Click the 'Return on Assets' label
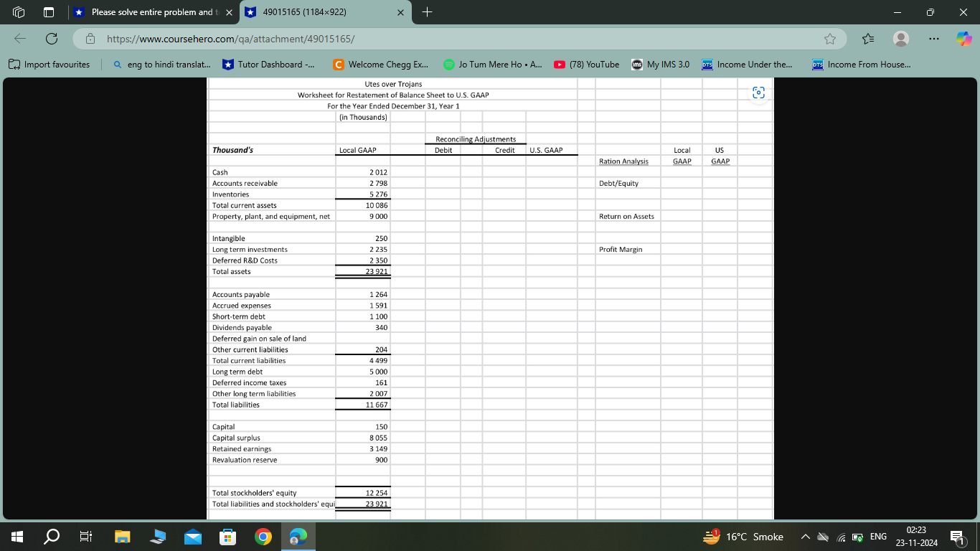 point(626,216)
